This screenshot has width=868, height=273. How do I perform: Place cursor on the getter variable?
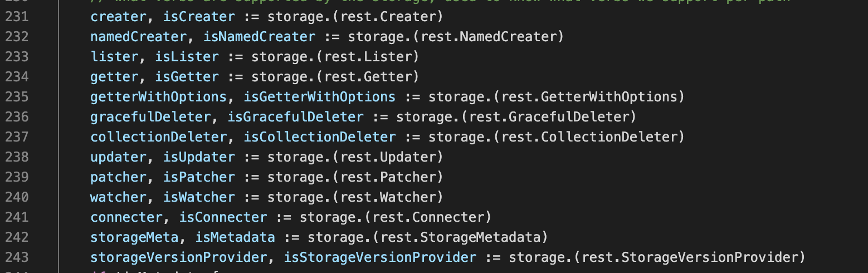coord(114,77)
